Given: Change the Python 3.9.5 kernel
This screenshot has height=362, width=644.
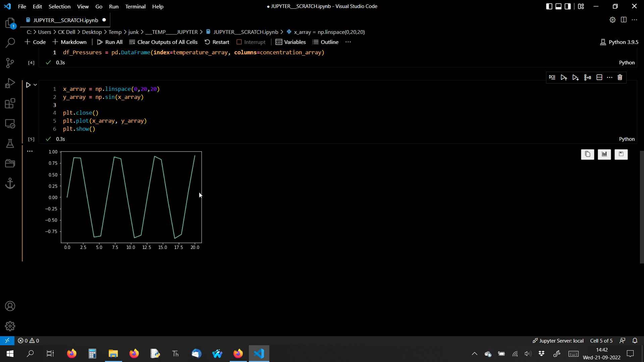Looking at the screenshot, I should coord(619,42).
